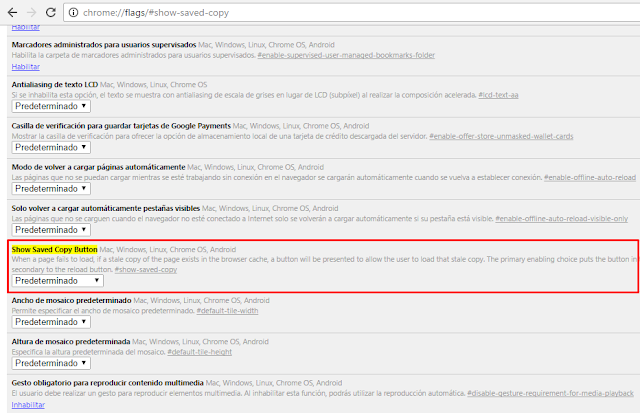Click 'Ancho de mosaico predeterminado' heading
Viewport: 640px width, 413px height.
[x=71, y=300]
